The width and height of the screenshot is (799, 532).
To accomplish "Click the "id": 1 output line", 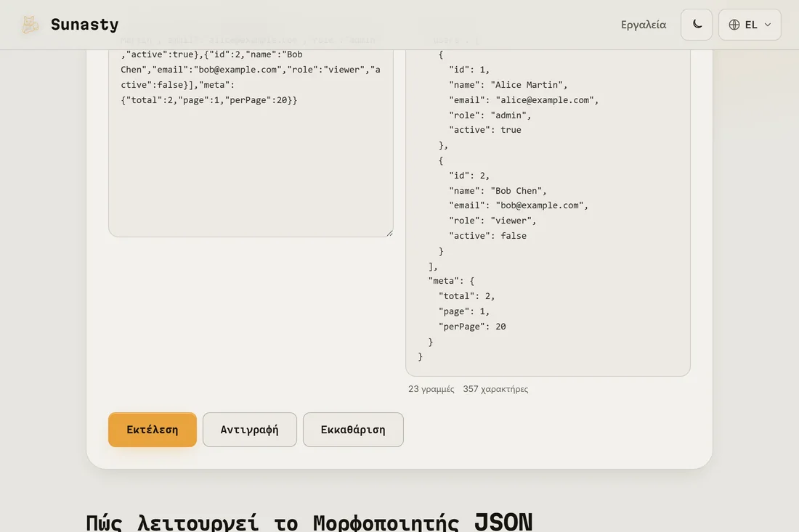I will point(469,69).
